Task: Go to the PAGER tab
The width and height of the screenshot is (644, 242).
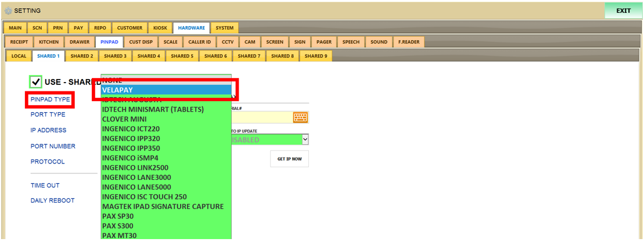Action: pyautogui.click(x=324, y=42)
